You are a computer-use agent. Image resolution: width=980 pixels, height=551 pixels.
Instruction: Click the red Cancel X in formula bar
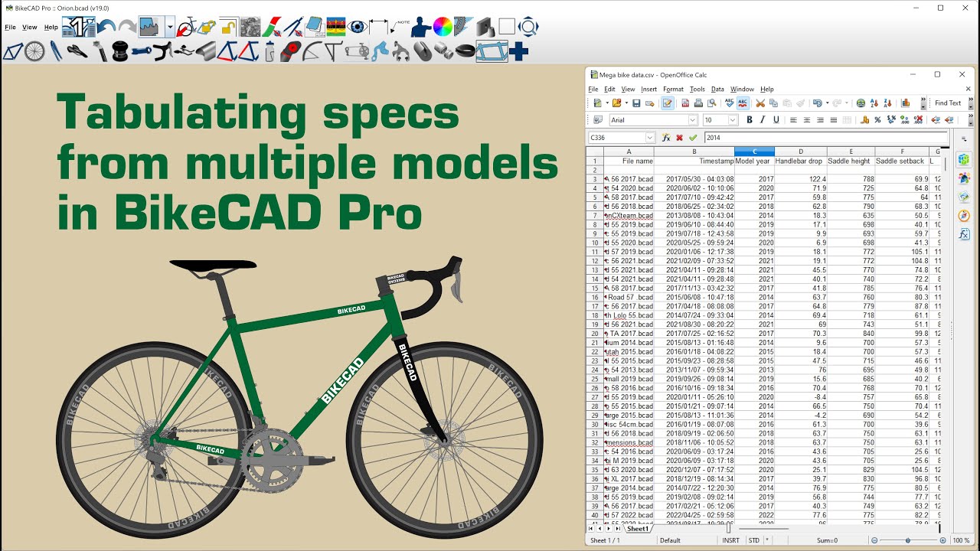click(679, 138)
